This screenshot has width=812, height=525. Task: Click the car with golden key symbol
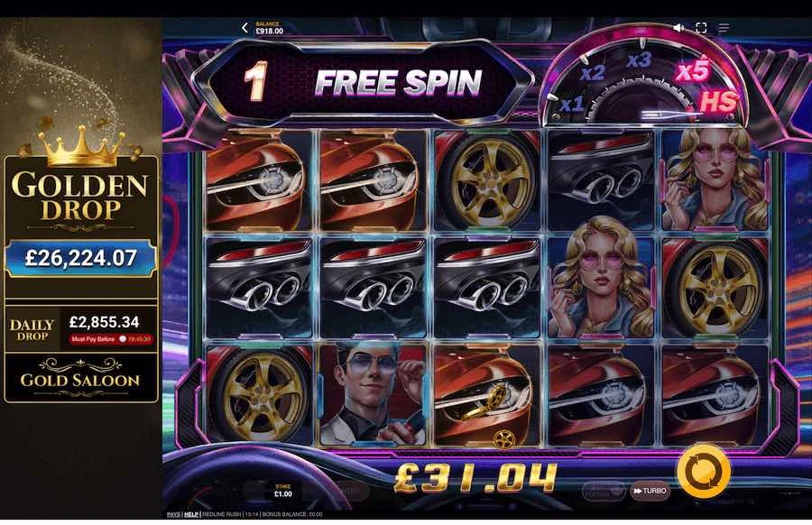(x=485, y=394)
